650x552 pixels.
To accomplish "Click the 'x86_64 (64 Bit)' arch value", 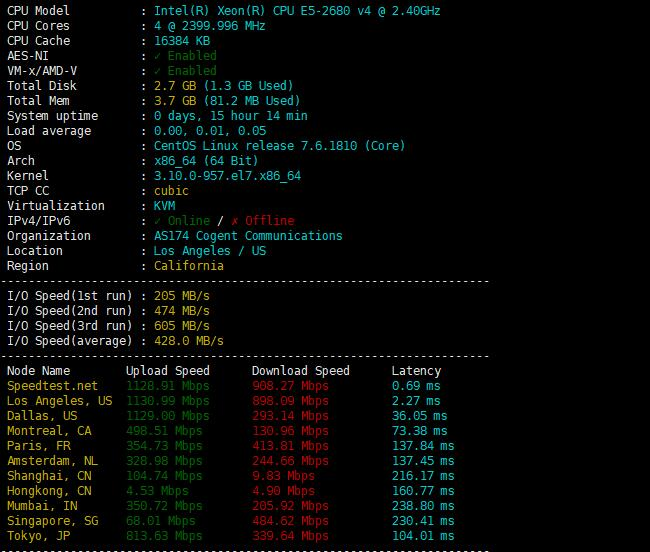I will [x=206, y=160].
